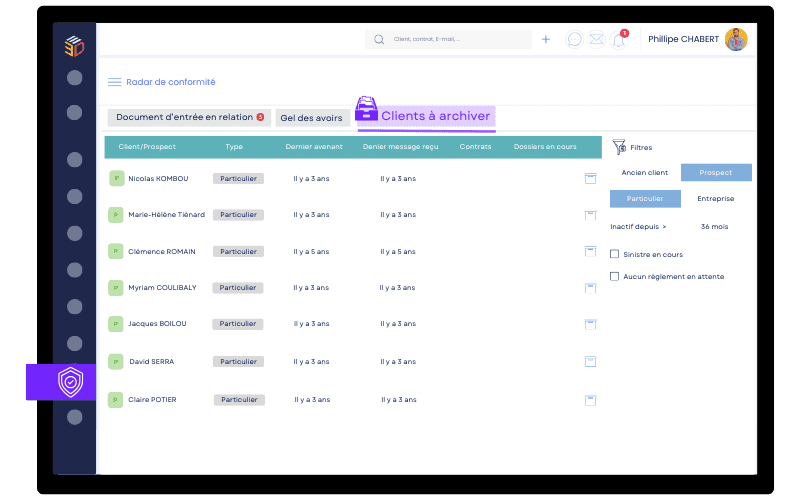Image resolution: width=800 pixels, height=500 pixels.
Task: Click Phillipe CHABERT profile avatar
Action: point(736,39)
